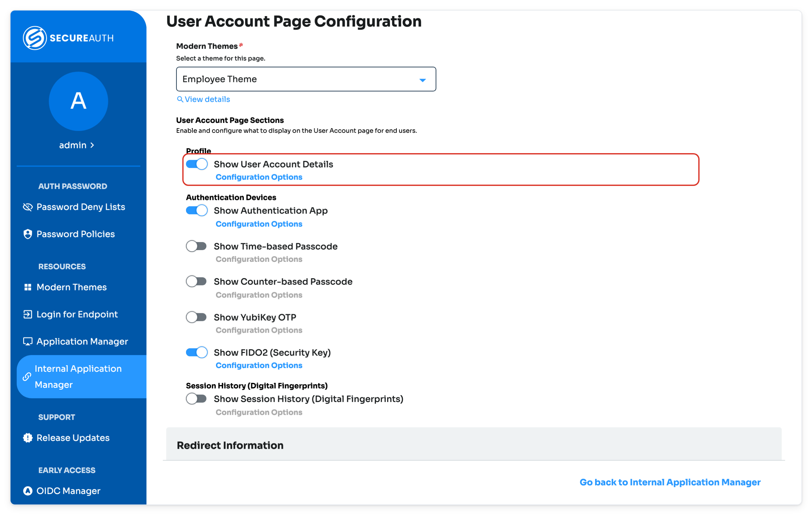Expand the admin user menu chevron
This screenshot has width=812, height=515.
pyautogui.click(x=93, y=145)
